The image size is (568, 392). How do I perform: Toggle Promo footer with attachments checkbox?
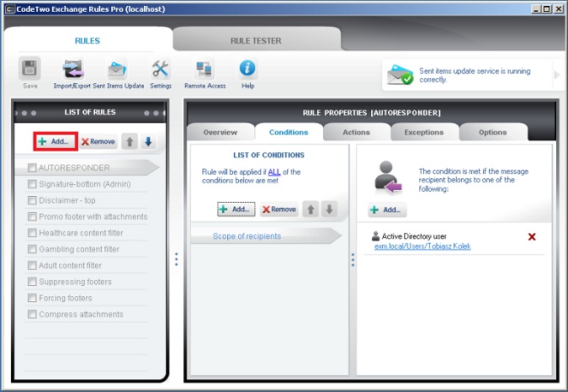[32, 216]
